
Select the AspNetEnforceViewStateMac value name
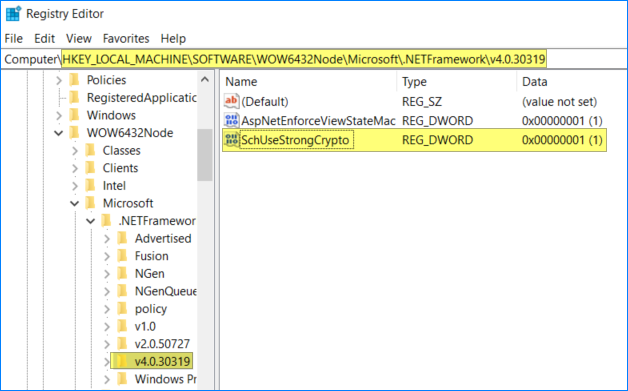click(318, 121)
